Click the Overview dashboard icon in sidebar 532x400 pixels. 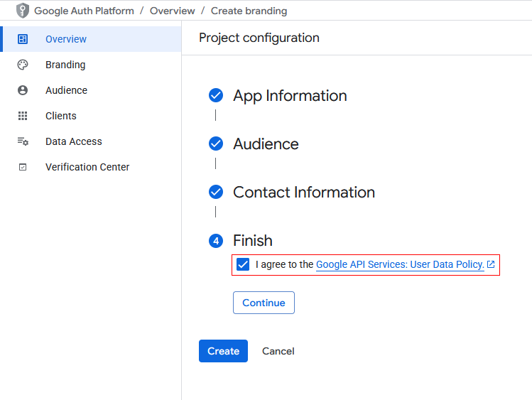pos(23,39)
